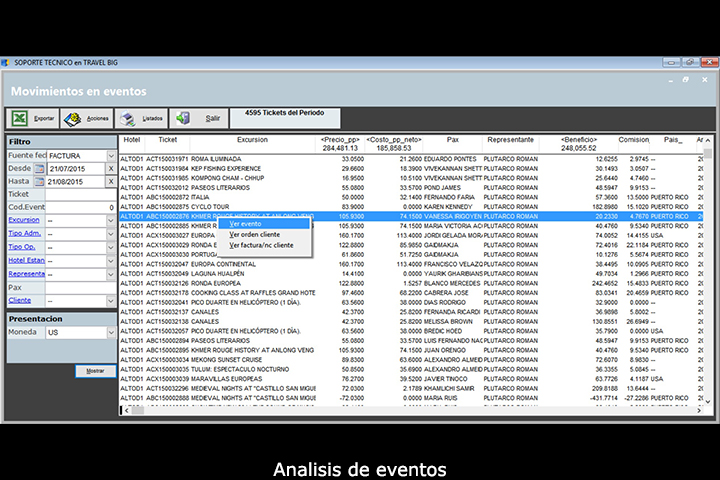Click the Excursion filter link
720x480 pixels.
24,219
